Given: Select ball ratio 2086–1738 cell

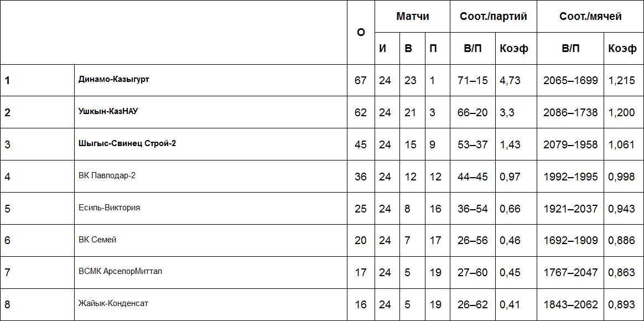Looking at the screenshot, I should (x=570, y=112).
